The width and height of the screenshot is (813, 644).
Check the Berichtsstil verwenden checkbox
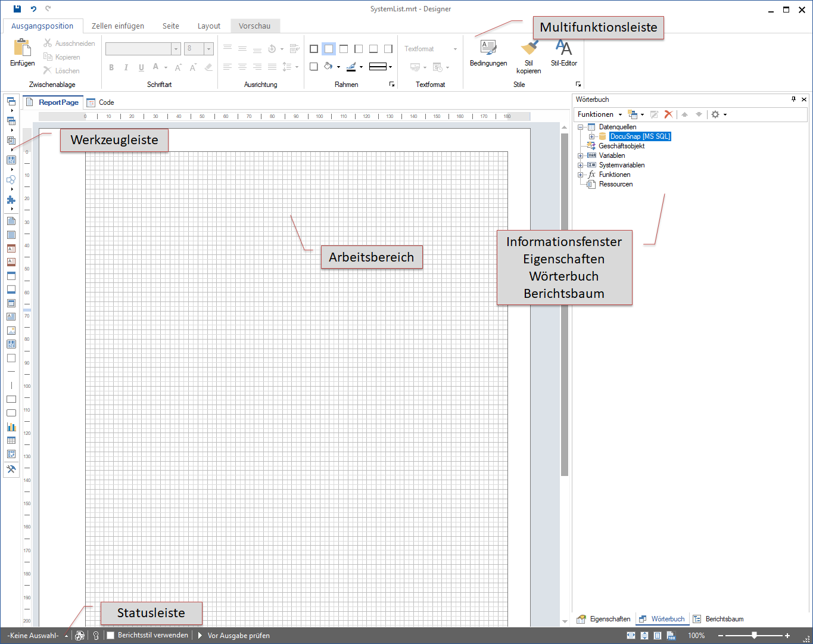(110, 636)
